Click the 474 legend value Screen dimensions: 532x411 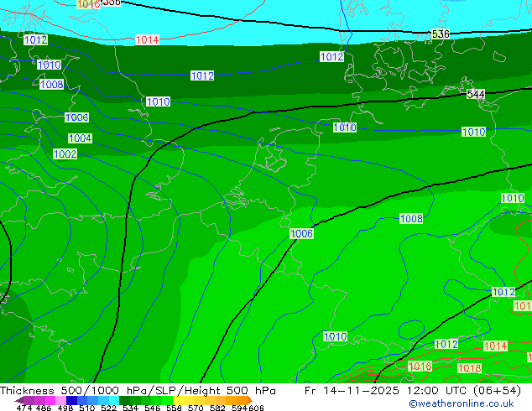24,408
